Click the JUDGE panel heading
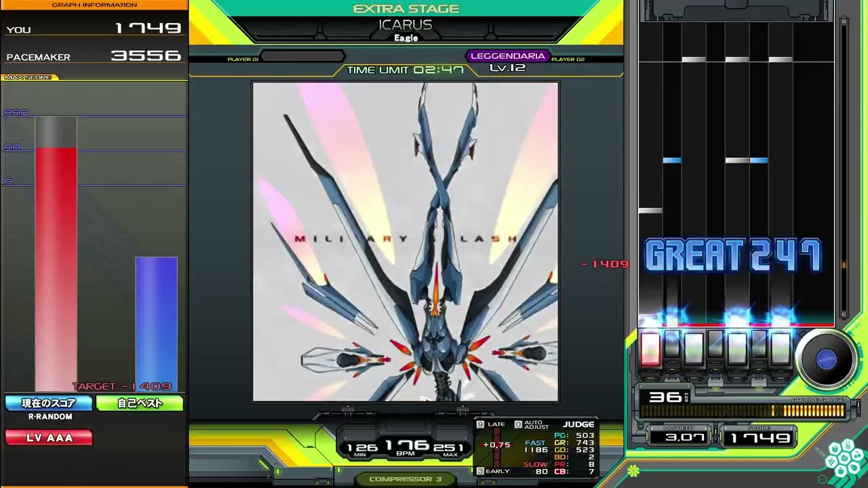This screenshot has width=868, height=488. pyautogui.click(x=578, y=424)
